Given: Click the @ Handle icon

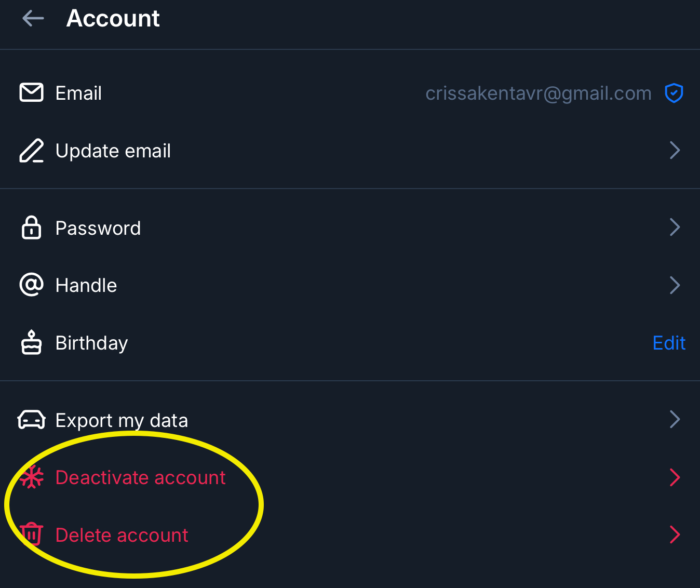Looking at the screenshot, I should click(32, 285).
